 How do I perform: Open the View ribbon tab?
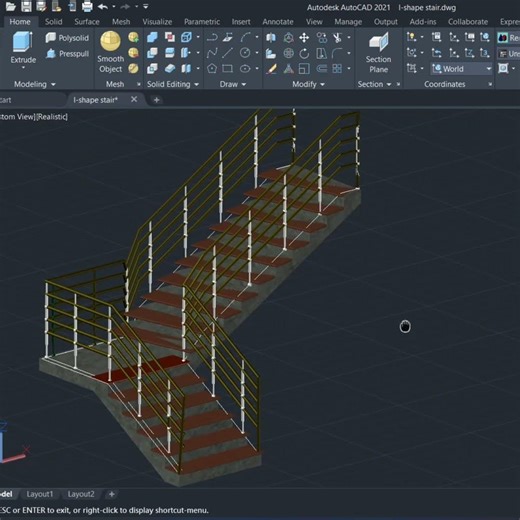[314, 22]
